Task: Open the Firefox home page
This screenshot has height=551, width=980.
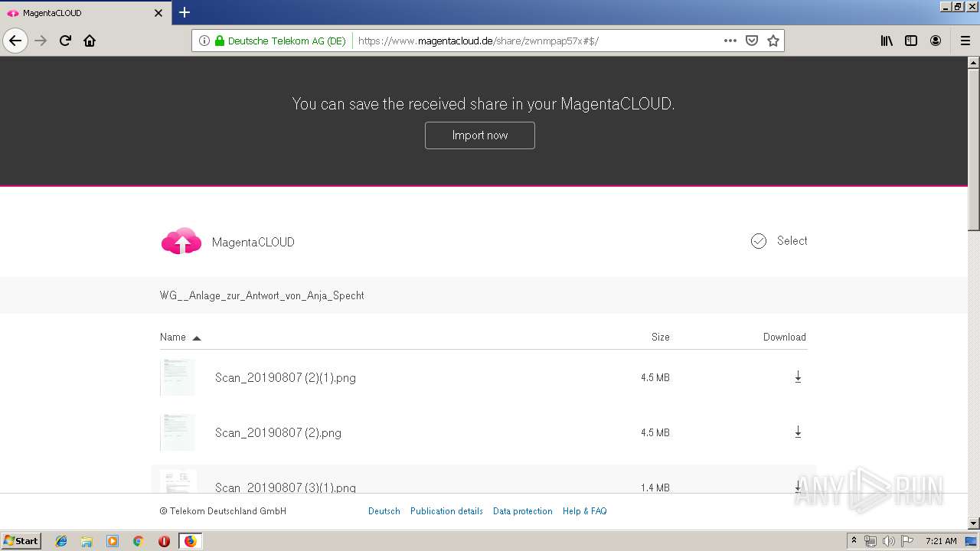Action: click(90, 41)
